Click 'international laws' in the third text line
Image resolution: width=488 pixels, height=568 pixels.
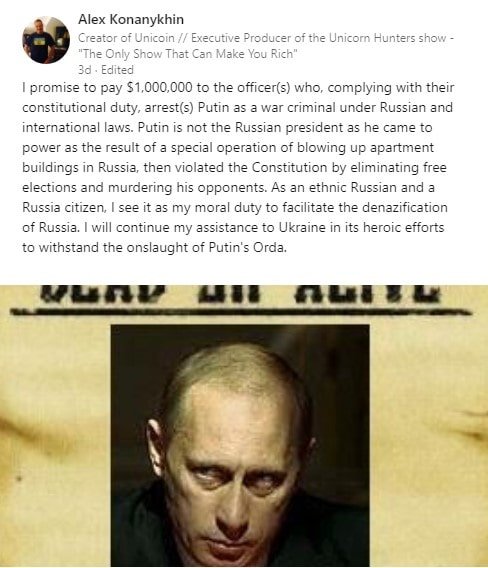pyautogui.click(x=78, y=128)
